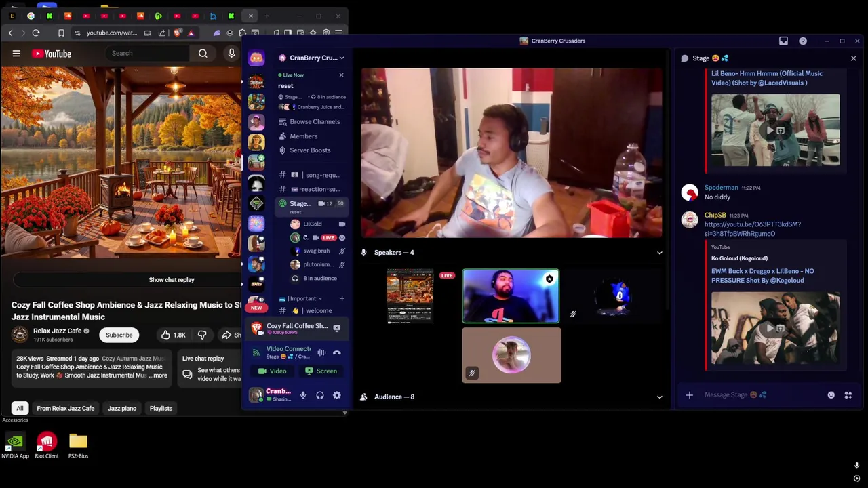The width and height of the screenshot is (868, 488).
Task: Toggle noise suppression waveform icon
Action: (321, 352)
